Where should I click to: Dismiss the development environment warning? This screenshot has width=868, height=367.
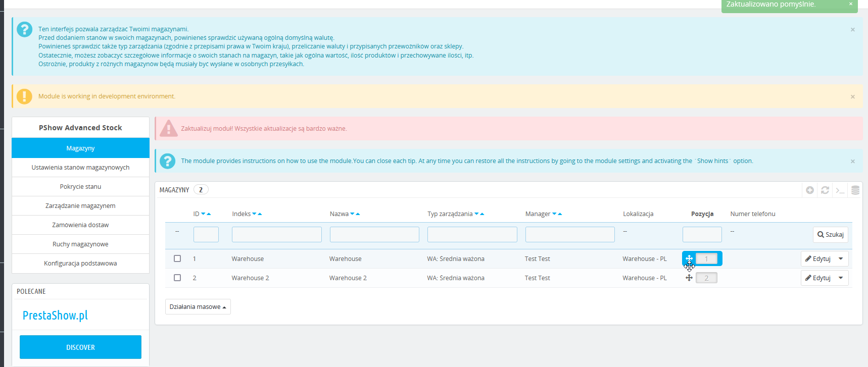pos(853,97)
